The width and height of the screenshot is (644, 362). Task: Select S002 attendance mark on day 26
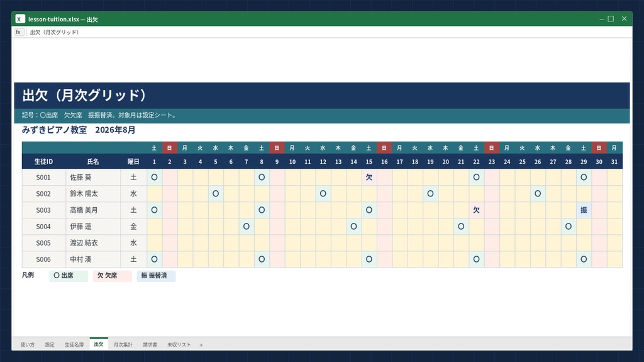pos(538,194)
